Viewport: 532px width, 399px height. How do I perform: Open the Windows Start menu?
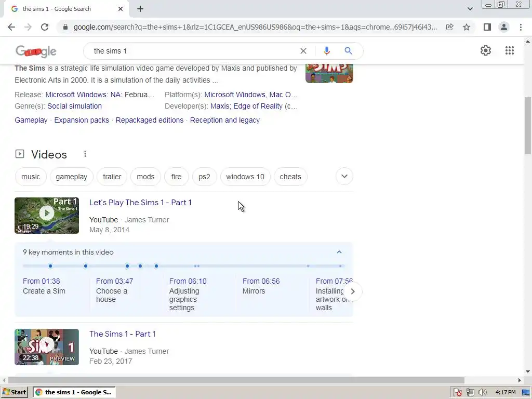14,392
